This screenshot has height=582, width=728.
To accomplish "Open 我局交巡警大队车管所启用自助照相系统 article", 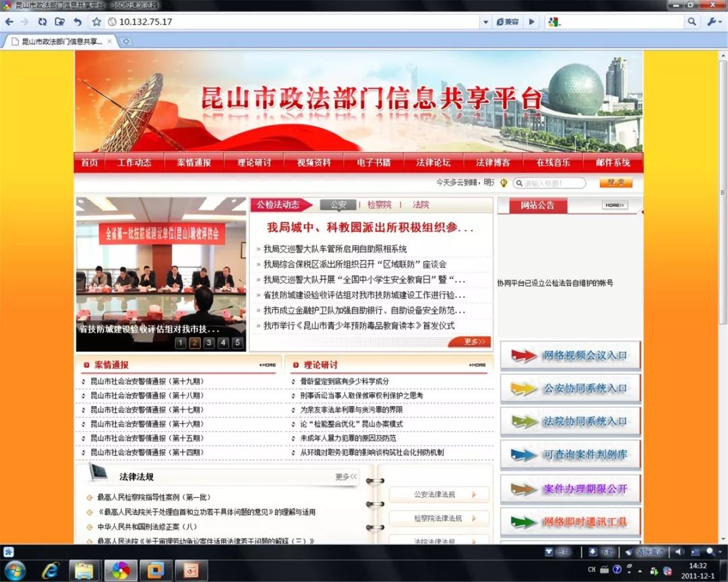I will click(335, 249).
